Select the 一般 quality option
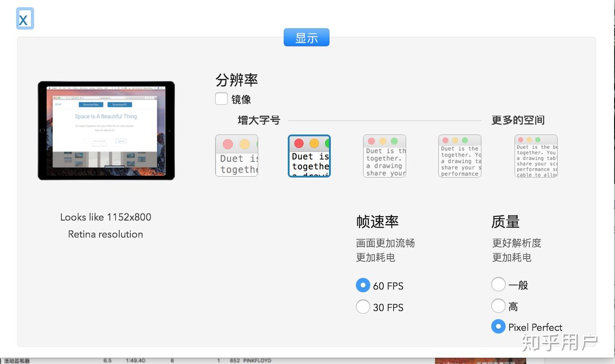Screen dimensions: 615x364 [x=498, y=284]
